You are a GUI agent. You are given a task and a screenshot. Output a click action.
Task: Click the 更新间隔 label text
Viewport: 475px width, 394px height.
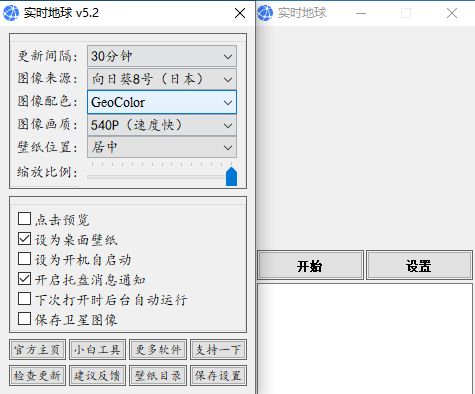pyautogui.click(x=47, y=56)
